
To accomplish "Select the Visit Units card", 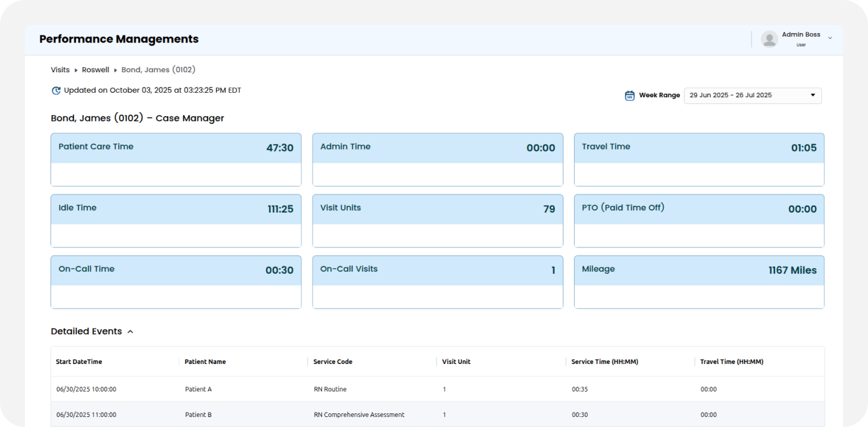I will tap(437, 221).
